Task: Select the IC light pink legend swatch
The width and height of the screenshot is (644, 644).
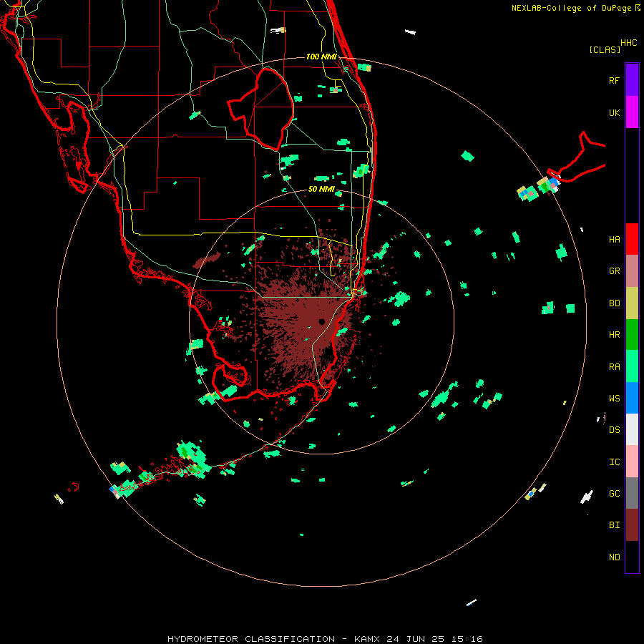Action: pyautogui.click(x=632, y=462)
